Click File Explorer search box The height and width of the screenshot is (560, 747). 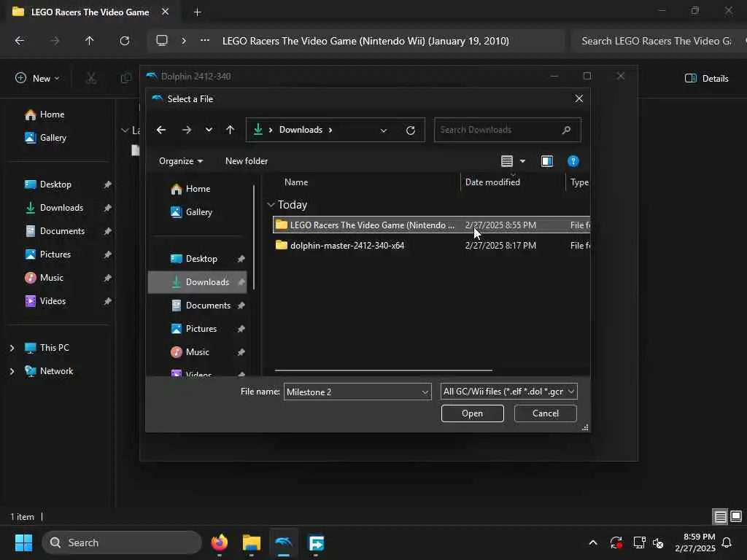[657, 41]
